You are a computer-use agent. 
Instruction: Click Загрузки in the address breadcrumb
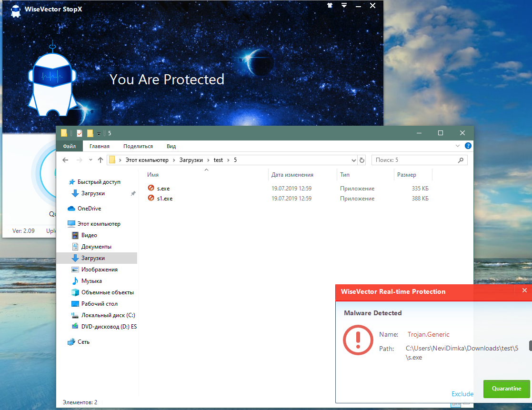click(x=191, y=160)
